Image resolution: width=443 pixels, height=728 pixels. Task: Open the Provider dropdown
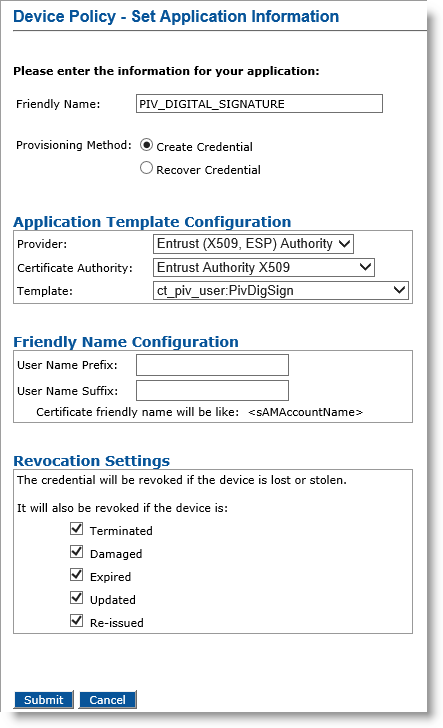[x=253, y=244]
